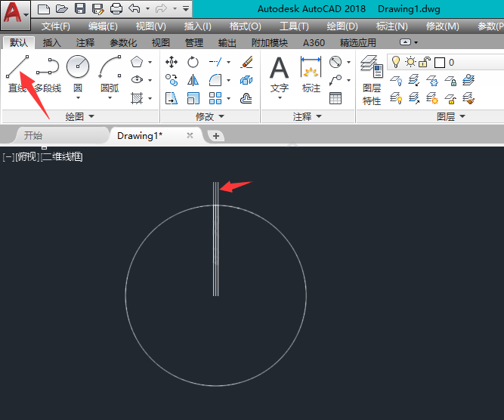Select the Circle (圆) tool
The image size is (504, 420).
[78, 66]
